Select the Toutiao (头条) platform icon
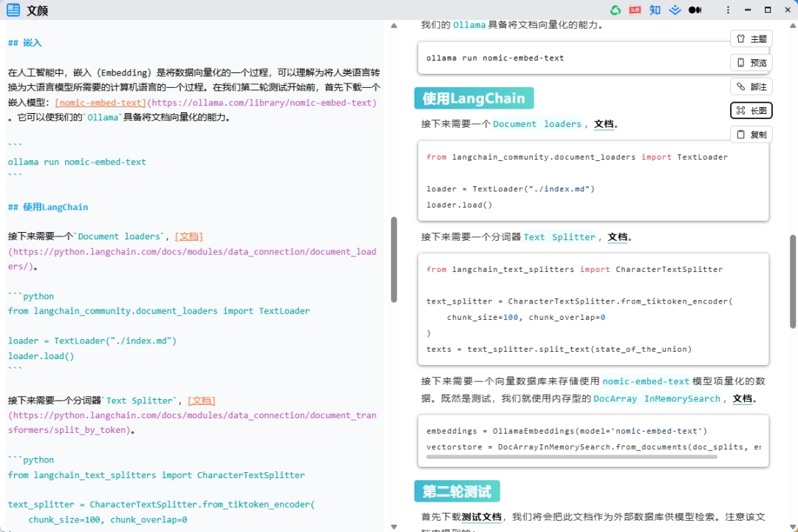 click(635, 10)
